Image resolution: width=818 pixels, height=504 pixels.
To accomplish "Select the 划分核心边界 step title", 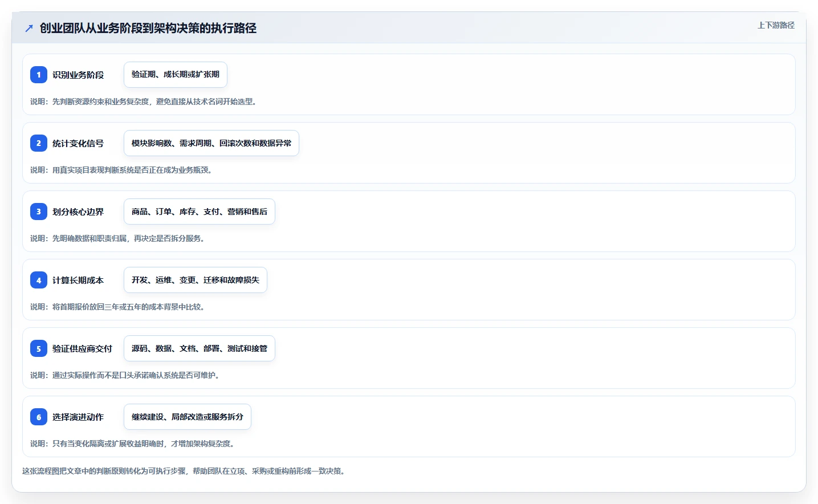I will point(78,212).
